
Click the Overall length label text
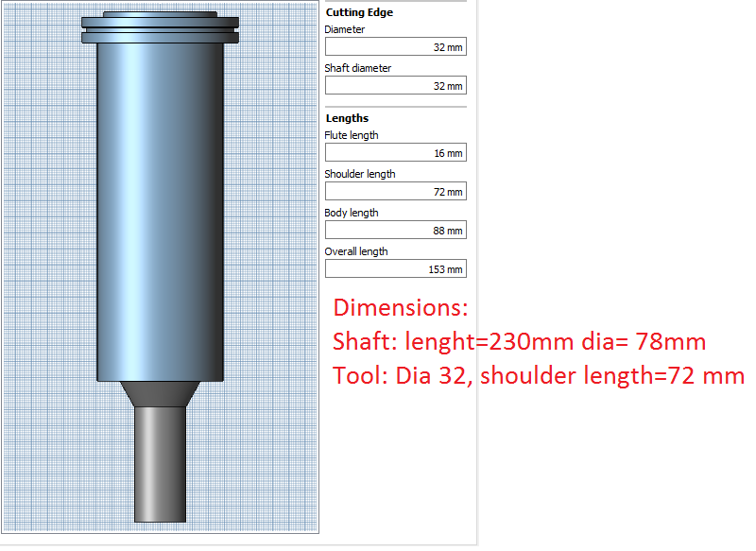356,251
